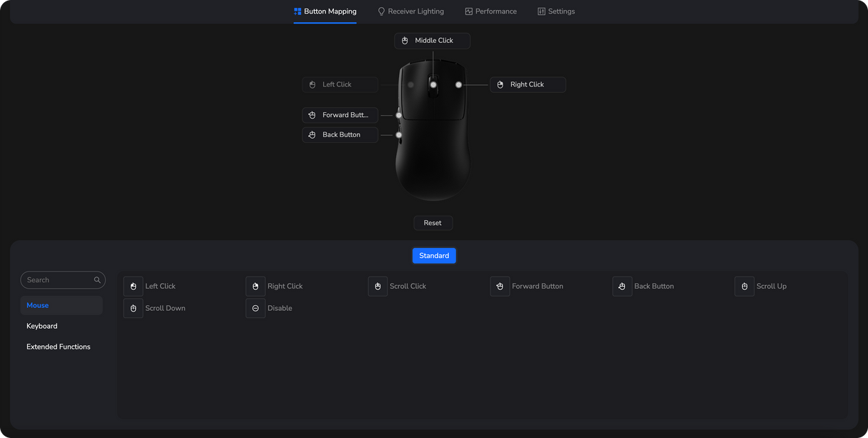Select the Middle Click mapping label
Viewport: 868px width, 438px height.
click(x=433, y=41)
